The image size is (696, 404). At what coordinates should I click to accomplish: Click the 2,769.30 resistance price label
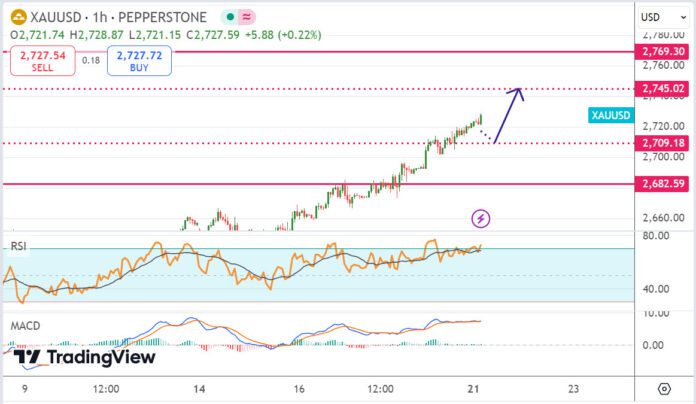click(665, 51)
